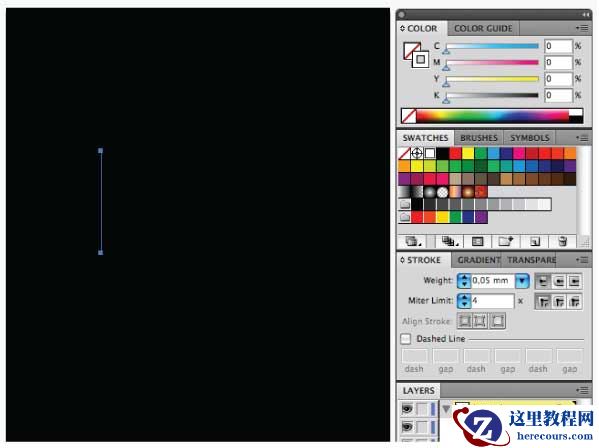
Task: Create a New Color Group
Action: click(505, 241)
